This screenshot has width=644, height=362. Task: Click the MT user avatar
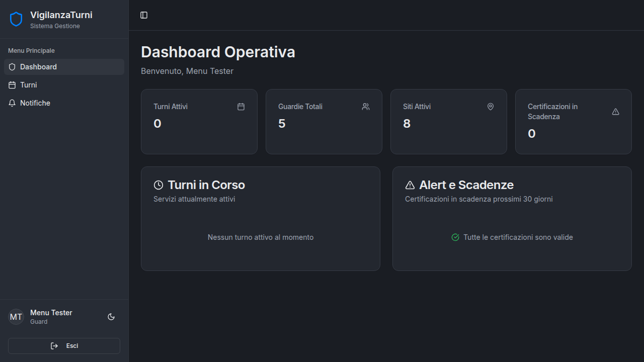pos(16,317)
